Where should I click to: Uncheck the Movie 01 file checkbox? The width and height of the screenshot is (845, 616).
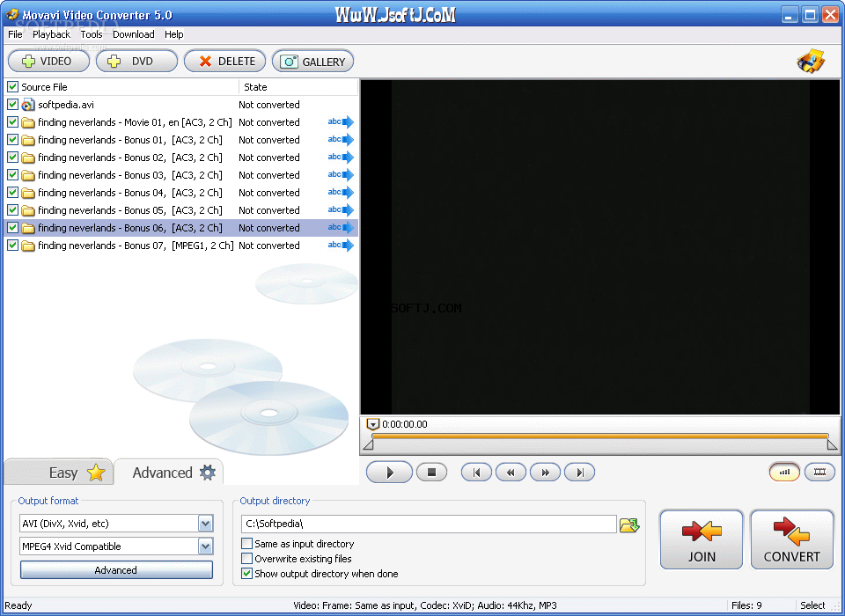point(12,121)
